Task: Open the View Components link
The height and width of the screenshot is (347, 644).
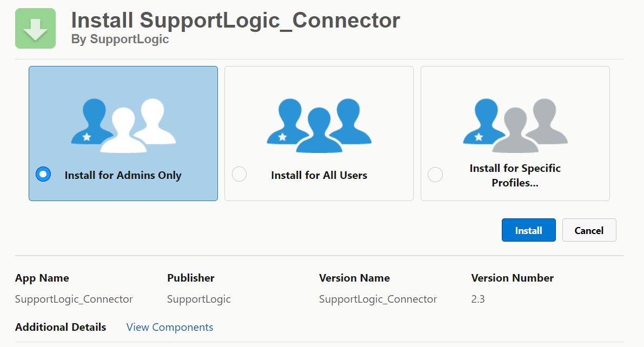Action: click(x=170, y=328)
